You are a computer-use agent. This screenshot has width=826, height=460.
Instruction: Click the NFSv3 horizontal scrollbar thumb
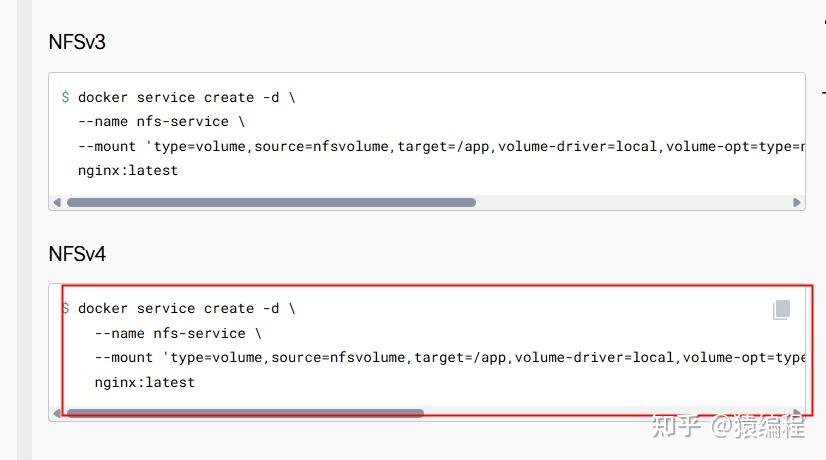coord(270,202)
